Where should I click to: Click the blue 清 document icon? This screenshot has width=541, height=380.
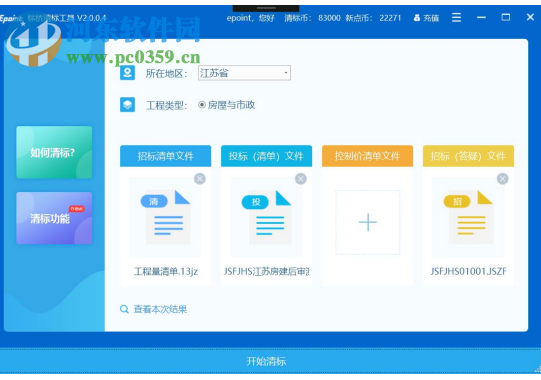(166, 217)
